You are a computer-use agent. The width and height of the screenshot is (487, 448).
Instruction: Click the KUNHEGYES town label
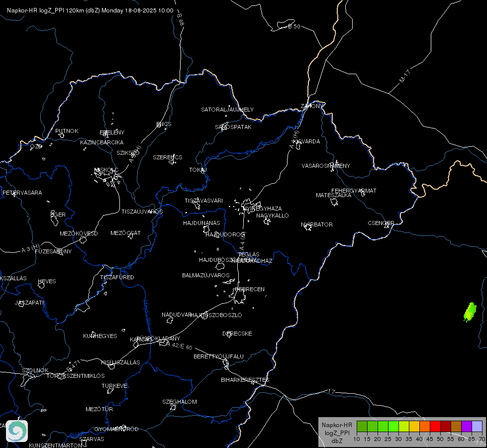tap(100, 336)
